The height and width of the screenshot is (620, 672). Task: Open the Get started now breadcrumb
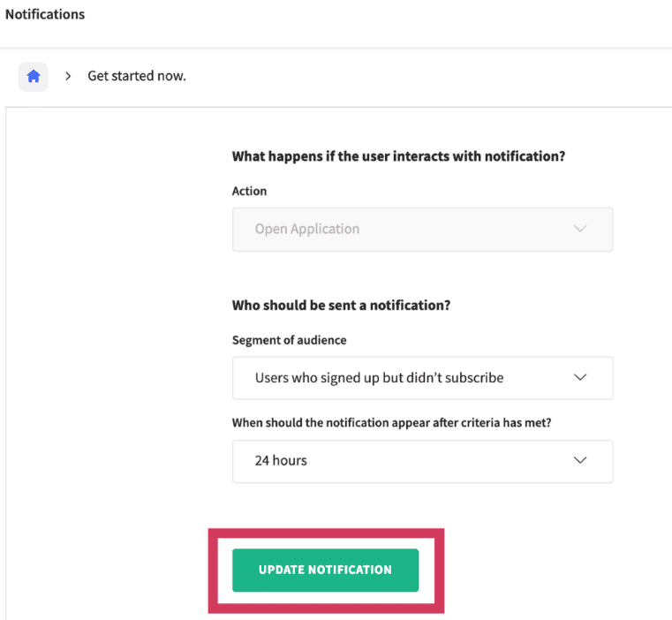pos(137,76)
